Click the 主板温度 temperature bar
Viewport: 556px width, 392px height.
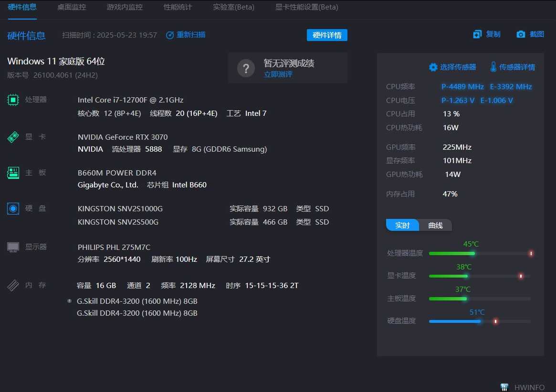(x=480, y=299)
